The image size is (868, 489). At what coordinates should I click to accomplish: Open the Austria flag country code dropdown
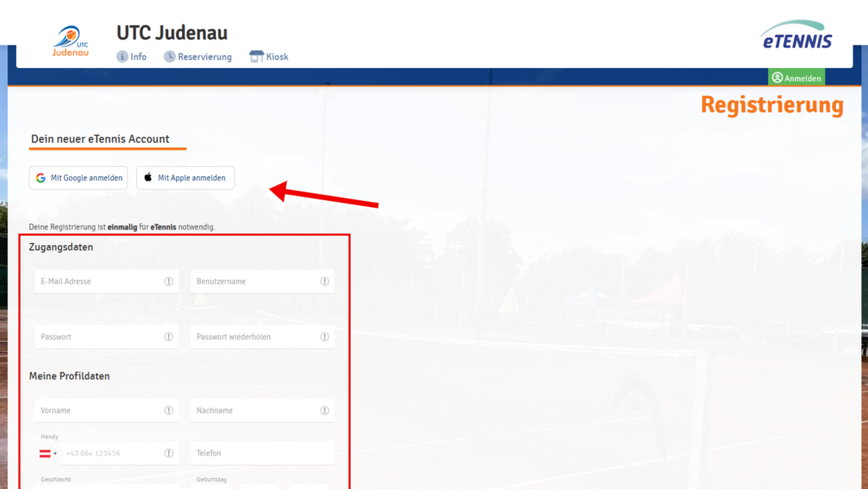coord(48,454)
